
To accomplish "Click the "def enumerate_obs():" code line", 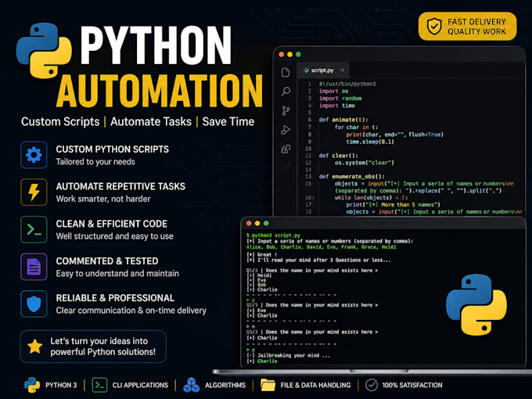I will pyautogui.click(x=351, y=177).
